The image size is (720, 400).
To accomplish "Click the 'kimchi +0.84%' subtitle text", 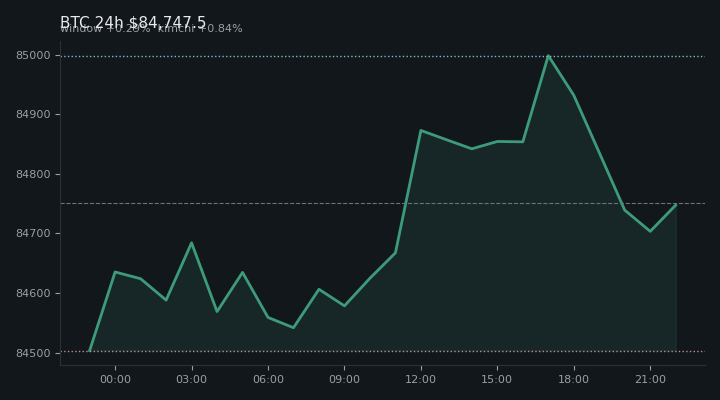I will (x=200, y=28).
